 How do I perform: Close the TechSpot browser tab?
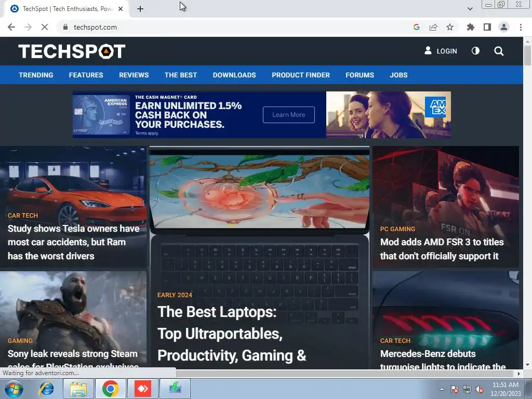tap(121, 9)
